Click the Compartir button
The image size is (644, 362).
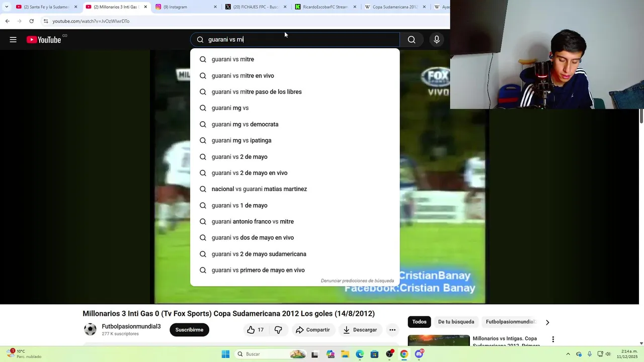314,330
